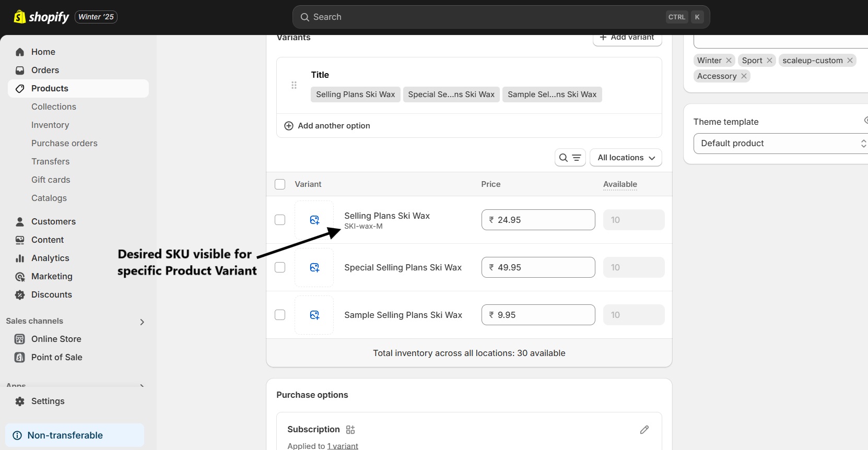
Task: Open Catalogs under Products
Action: point(49,198)
